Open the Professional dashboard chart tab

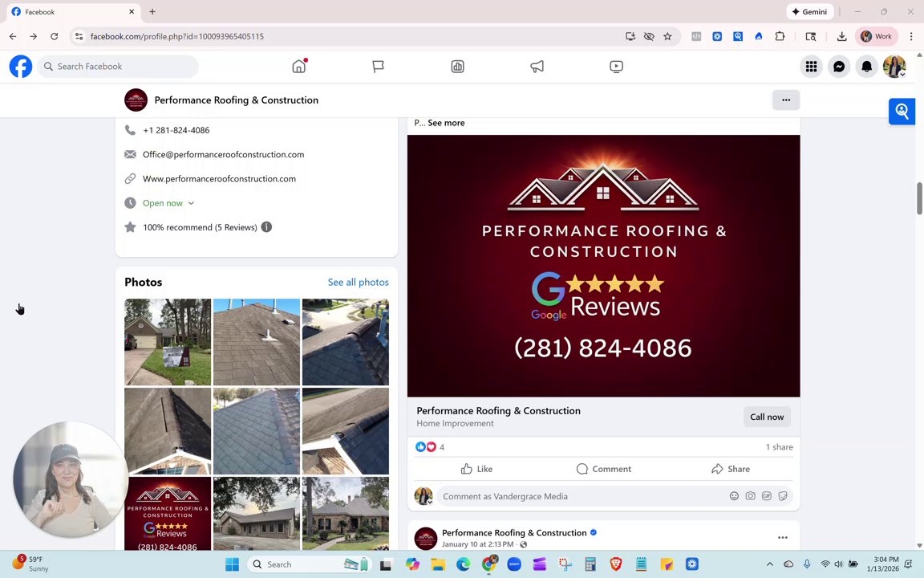click(x=457, y=67)
